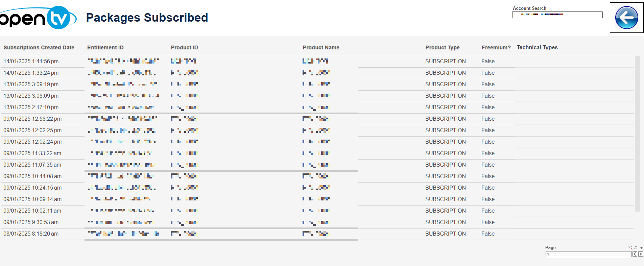644x266 pixels.
Task: Click the Technical Types column header
Action: pyautogui.click(x=537, y=48)
